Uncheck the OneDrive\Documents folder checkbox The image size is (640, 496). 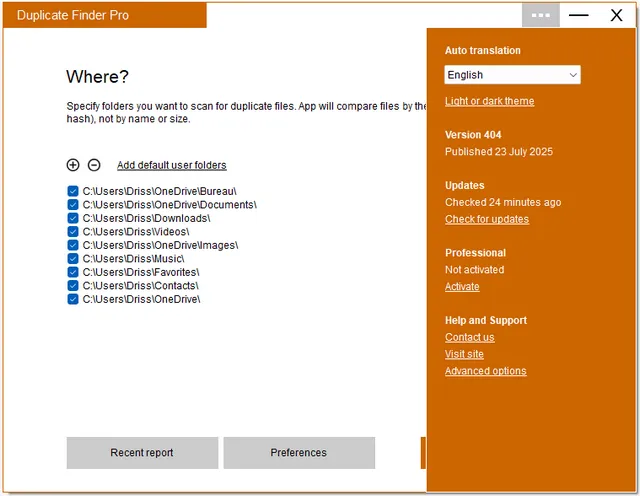(73, 205)
